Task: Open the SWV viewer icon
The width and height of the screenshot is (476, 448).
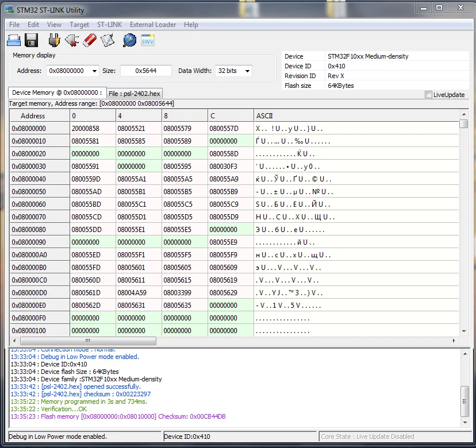Action: [x=148, y=40]
